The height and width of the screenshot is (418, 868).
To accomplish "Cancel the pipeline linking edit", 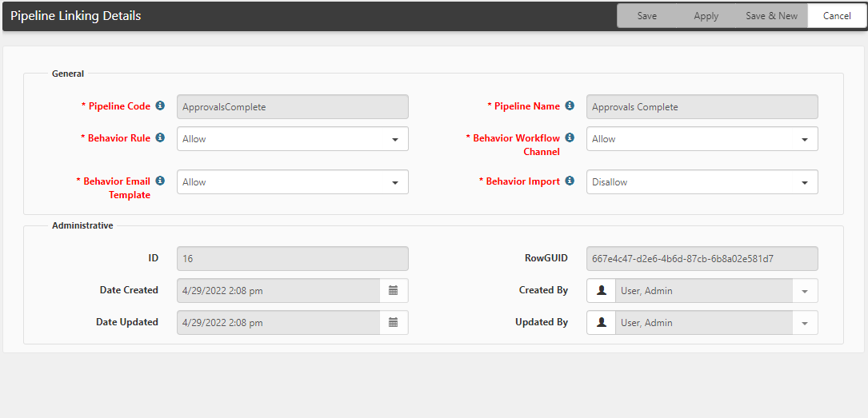I will [x=837, y=16].
